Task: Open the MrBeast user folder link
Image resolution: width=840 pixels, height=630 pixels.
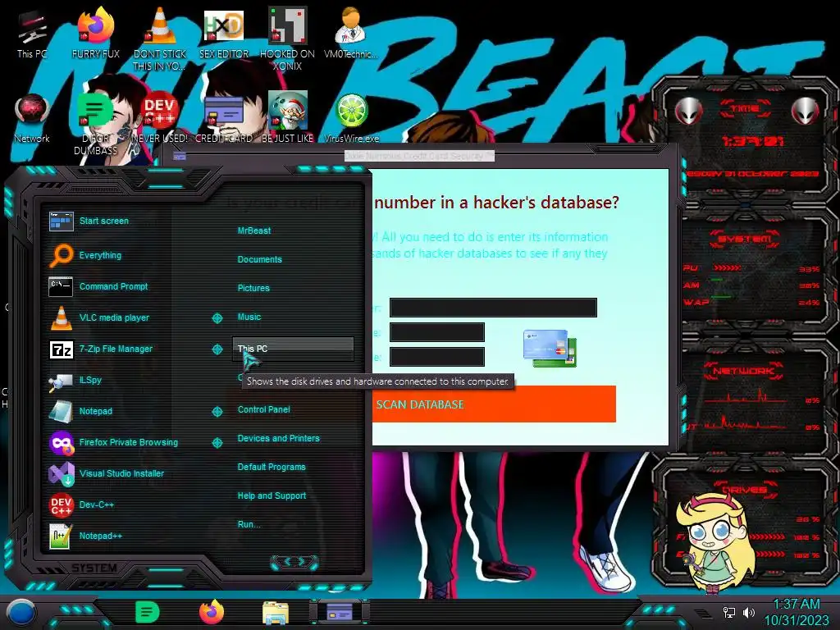Action: pyautogui.click(x=254, y=231)
